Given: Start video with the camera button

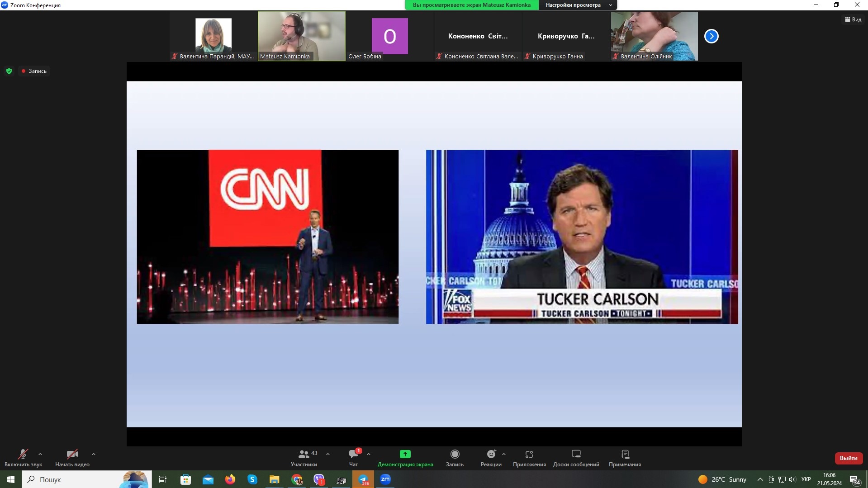Looking at the screenshot, I should pos(72,454).
